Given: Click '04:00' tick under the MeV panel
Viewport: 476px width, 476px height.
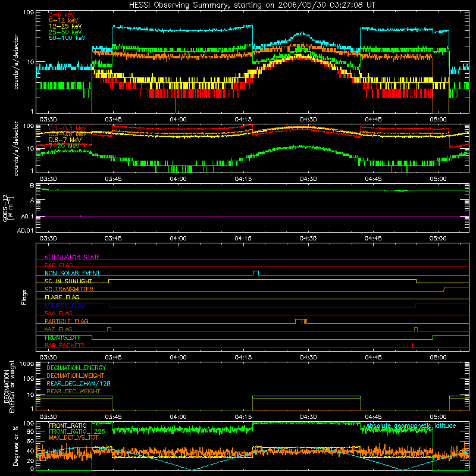Looking at the screenshot, I should click(x=178, y=178).
